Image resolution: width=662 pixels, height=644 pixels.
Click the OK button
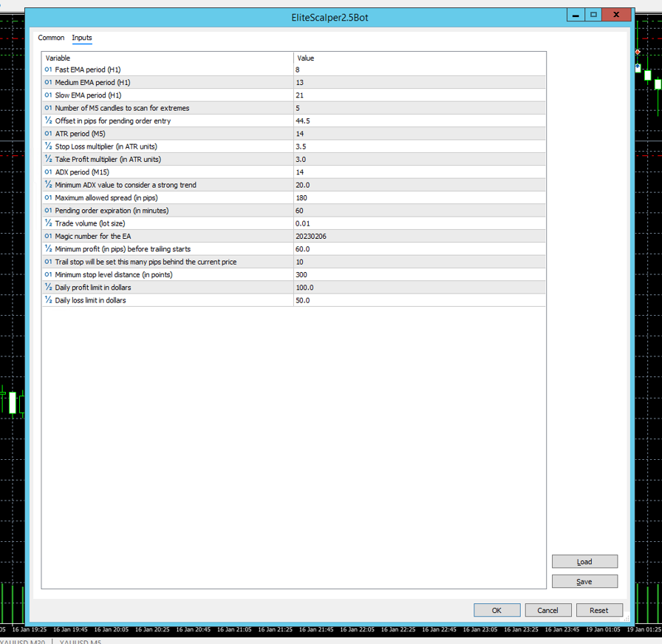(x=496, y=610)
